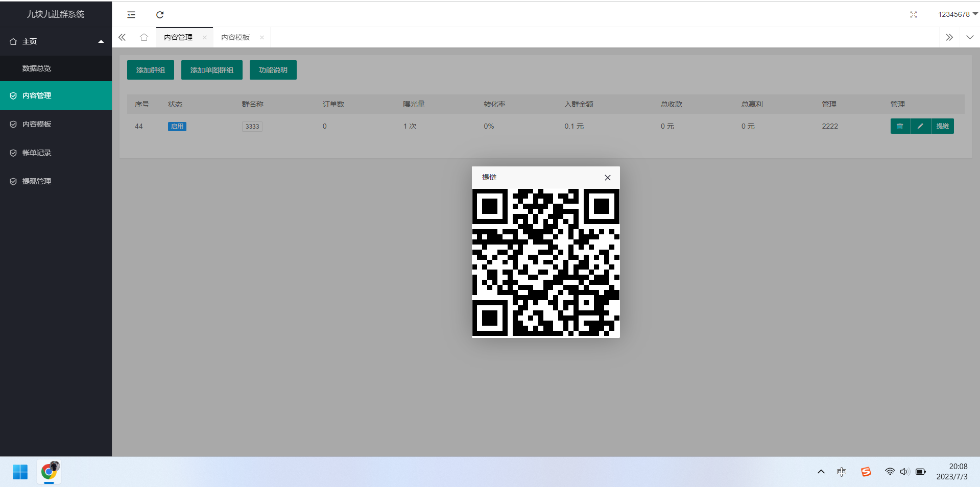
Task: Close the 提链 QR code dialog
Action: (608, 178)
